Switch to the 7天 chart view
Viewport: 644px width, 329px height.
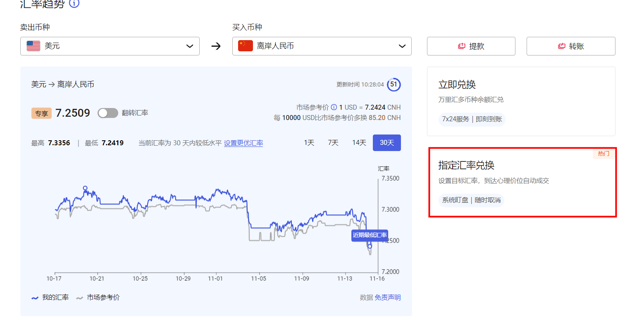[333, 142]
